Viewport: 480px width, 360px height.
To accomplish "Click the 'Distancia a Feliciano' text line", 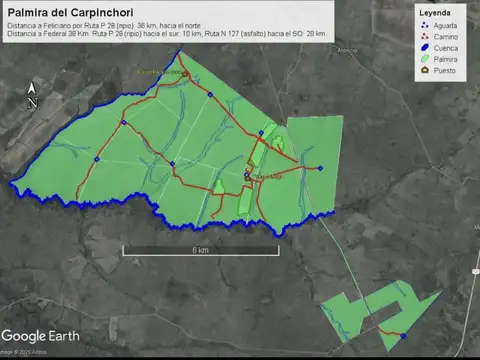I will point(104,26).
